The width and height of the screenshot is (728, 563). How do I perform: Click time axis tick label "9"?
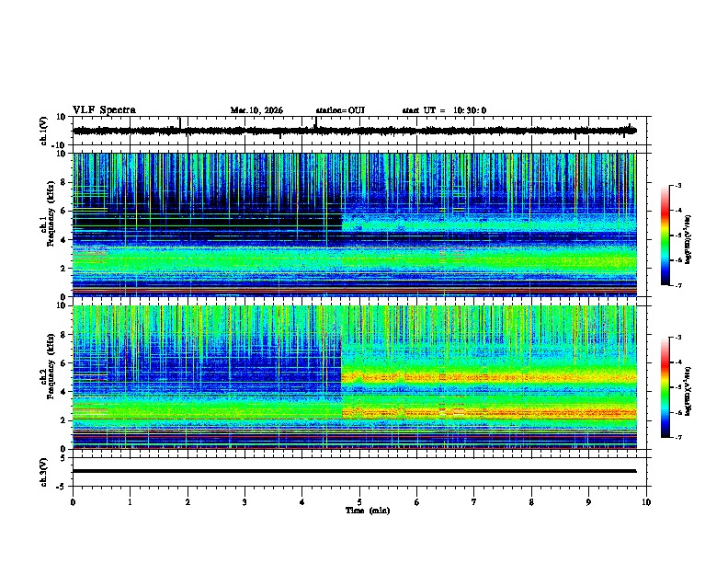[588, 502]
